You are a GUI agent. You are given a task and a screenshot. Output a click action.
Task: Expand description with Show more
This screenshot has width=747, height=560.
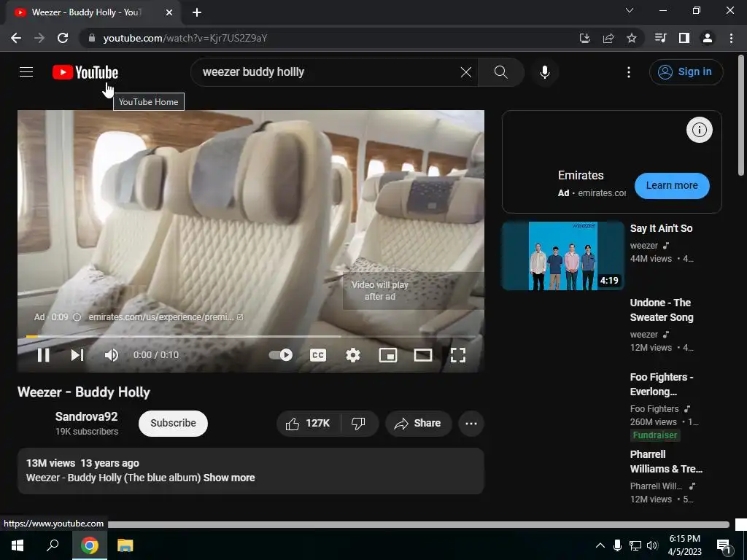(x=229, y=478)
